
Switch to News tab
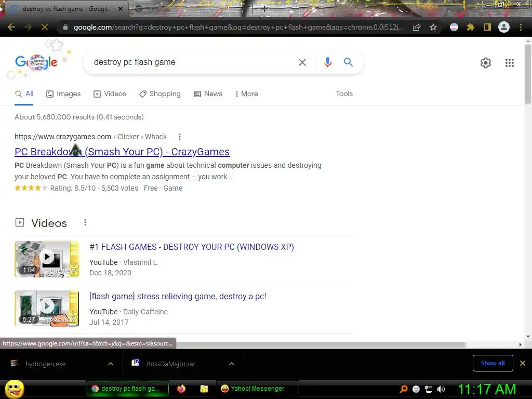[x=208, y=94]
